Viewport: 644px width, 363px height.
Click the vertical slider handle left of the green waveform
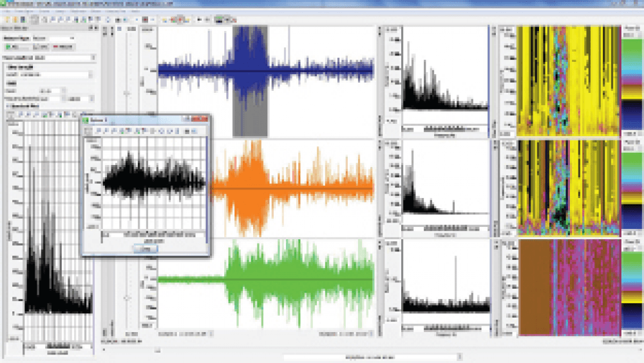(127, 298)
